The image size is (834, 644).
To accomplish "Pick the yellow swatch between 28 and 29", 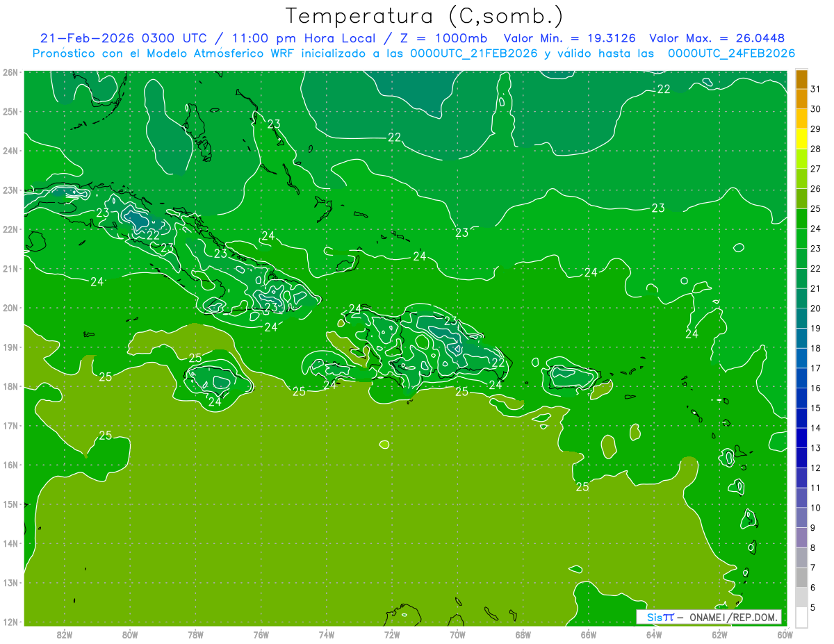I will (801, 139).
